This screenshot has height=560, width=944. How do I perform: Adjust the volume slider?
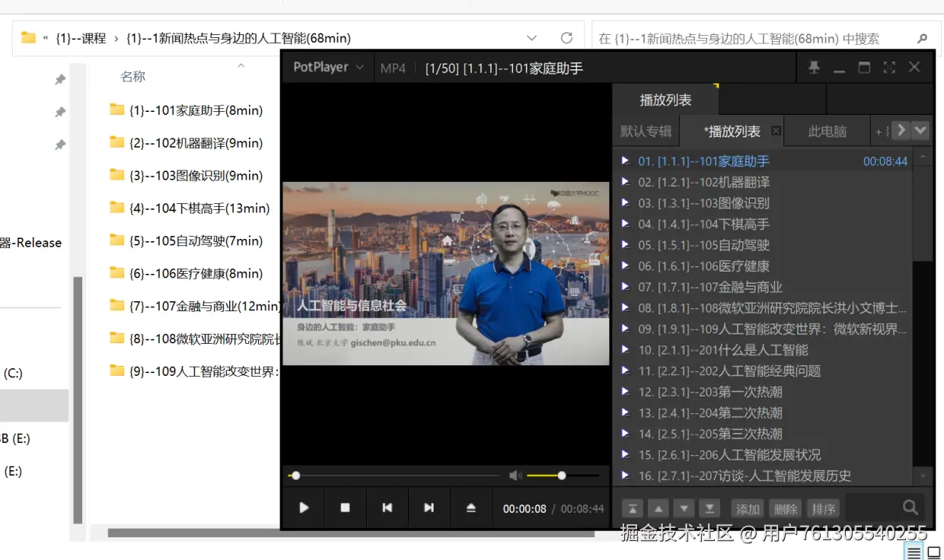[x=563, y=476]
